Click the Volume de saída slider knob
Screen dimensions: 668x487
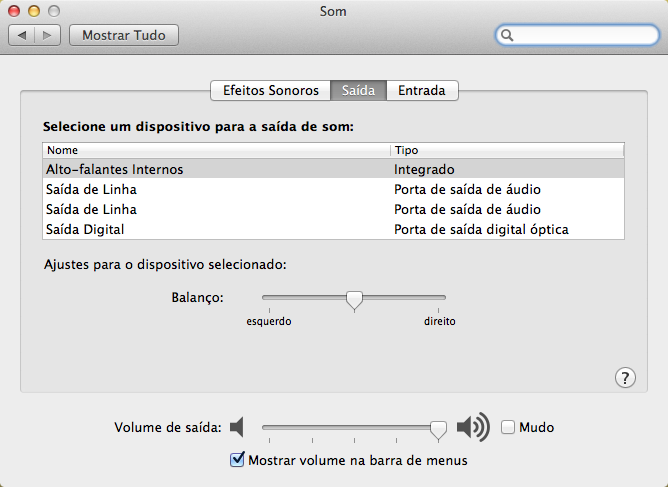pyautogui.click(x=438, y=429)
